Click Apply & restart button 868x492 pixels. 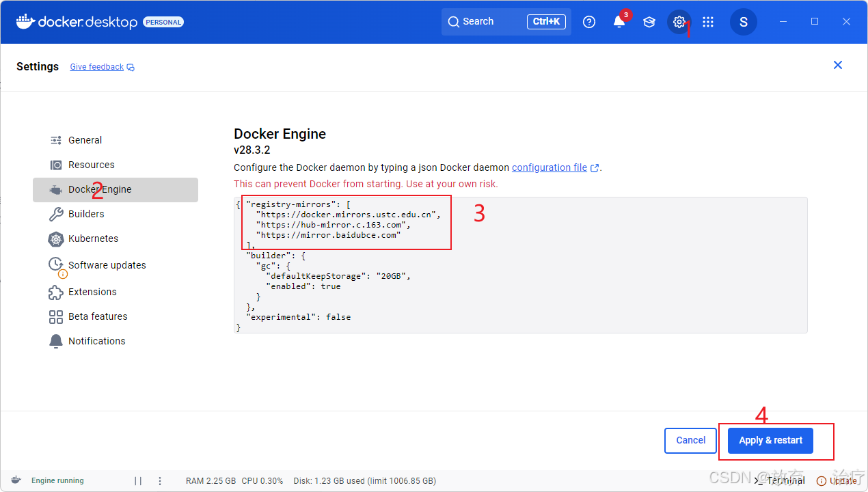[770, 441]
